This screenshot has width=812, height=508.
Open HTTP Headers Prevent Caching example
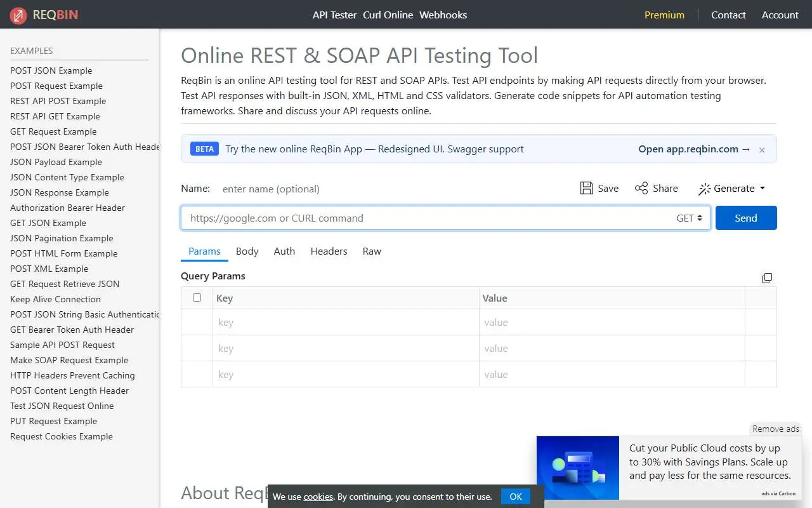[72, 375]
